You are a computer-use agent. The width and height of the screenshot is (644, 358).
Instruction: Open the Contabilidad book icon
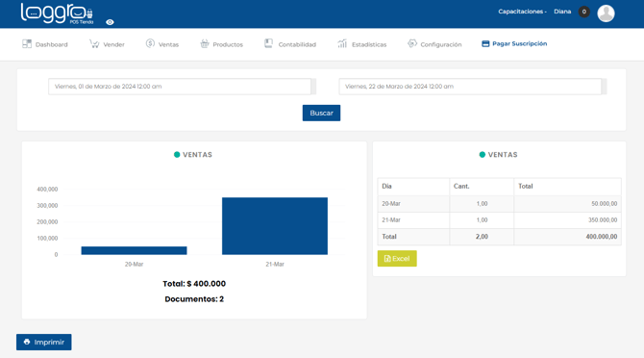pyautogui.click(x=268, y=43)
